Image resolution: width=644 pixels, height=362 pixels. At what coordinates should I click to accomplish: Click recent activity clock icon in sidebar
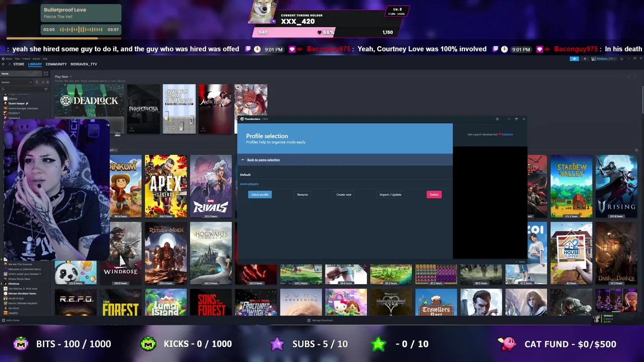tap(43, 82)
